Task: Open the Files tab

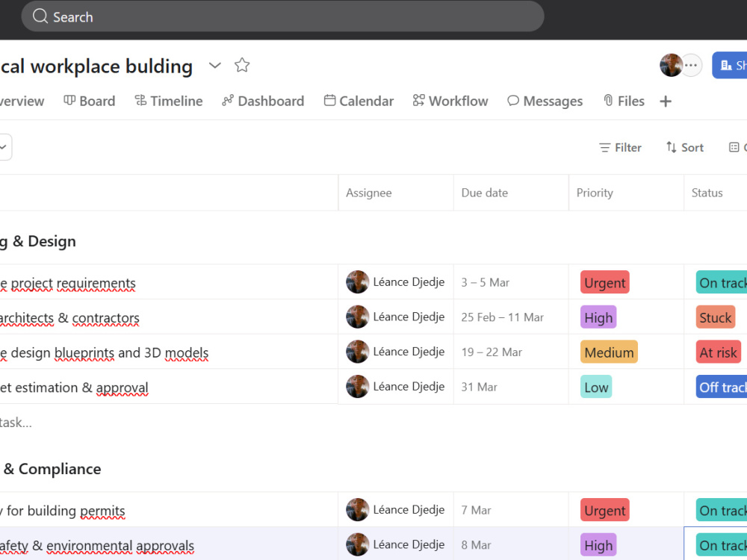Action: pyautogui.click(x=624, y=101)
